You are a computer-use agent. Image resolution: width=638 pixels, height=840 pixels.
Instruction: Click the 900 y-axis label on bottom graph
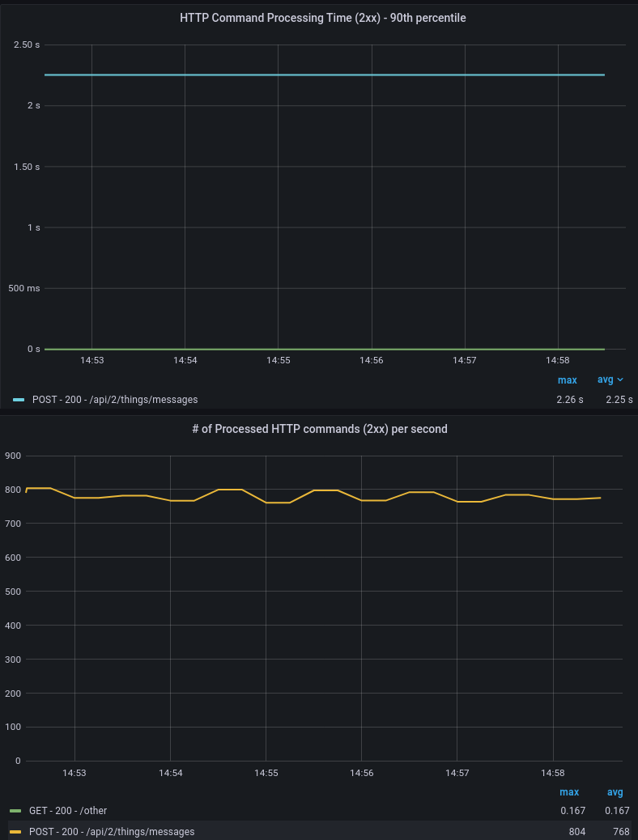click(x=12, y=456)
